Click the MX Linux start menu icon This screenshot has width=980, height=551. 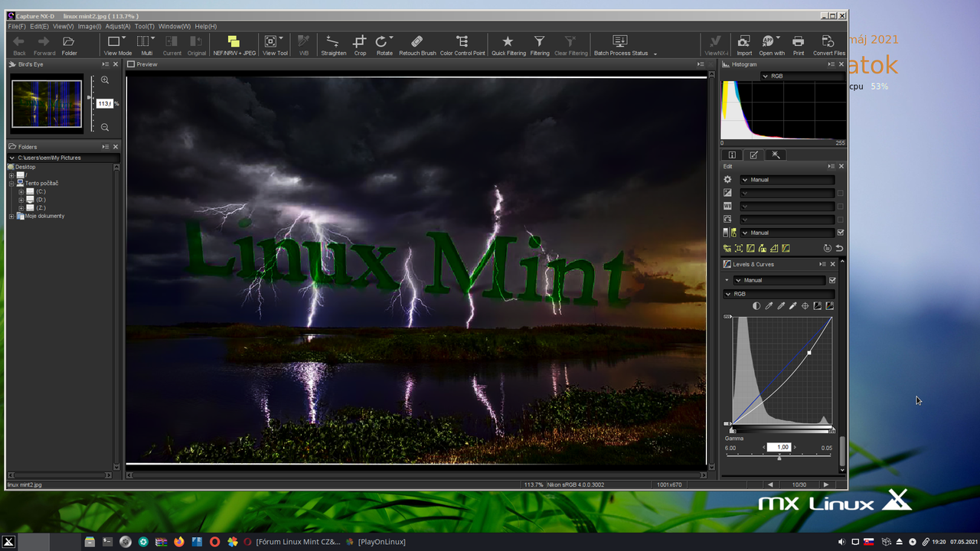[9, 542]
